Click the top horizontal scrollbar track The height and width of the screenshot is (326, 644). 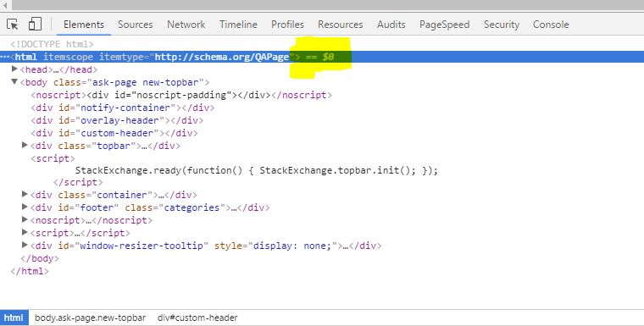(x=327, y=5)
